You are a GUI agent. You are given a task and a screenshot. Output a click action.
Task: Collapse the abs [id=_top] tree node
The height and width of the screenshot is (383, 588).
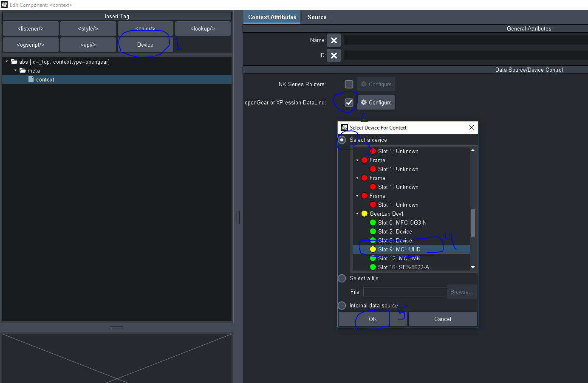coord(7,62)
